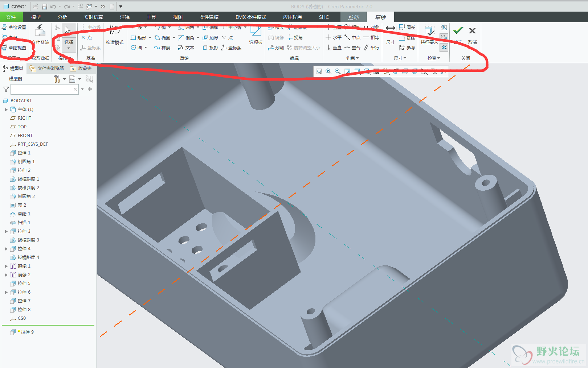
Task: Expand the 主体 (1) tree node
Action: [x=6, y=109]
